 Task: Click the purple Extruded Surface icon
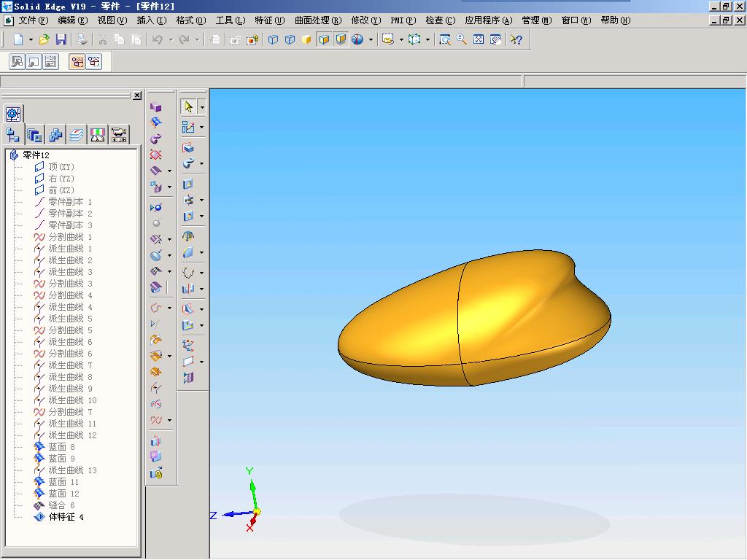(x=156, y=107)
